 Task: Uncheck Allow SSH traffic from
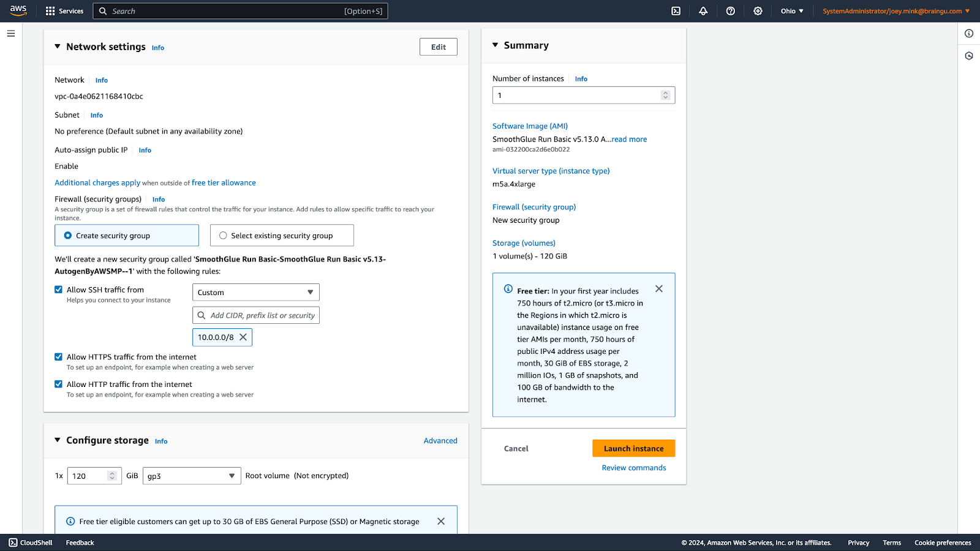click(59, 290)
